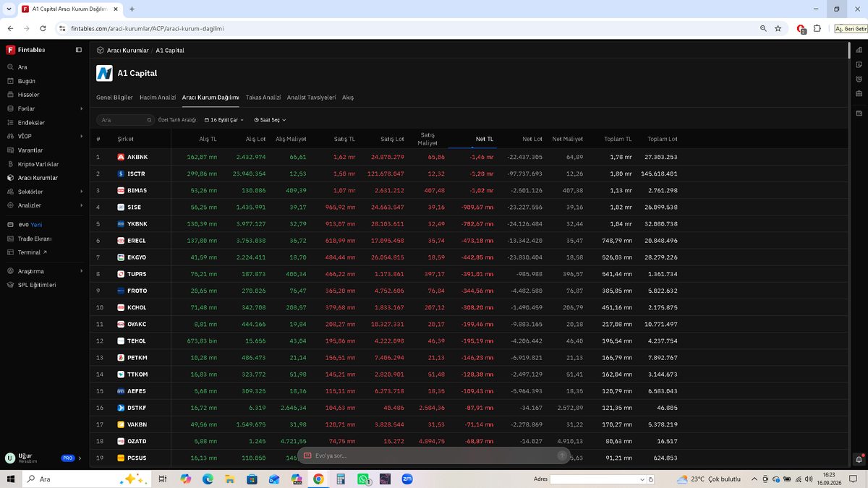Screen dimensions: 868x488
Task: Sort table by Toplam Lot column header
Action: 663,139
